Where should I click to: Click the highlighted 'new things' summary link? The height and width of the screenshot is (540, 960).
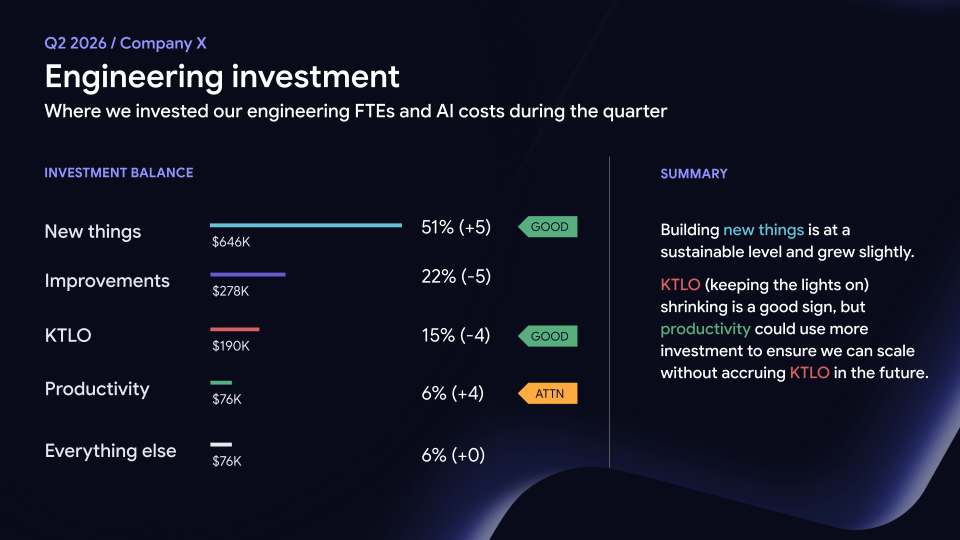(763, 230)
